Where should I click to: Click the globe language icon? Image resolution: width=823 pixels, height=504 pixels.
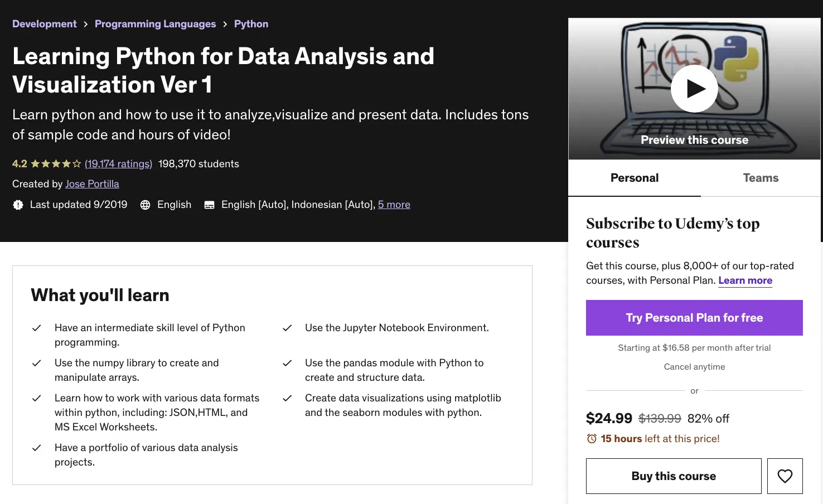click(x=146, y=205)
